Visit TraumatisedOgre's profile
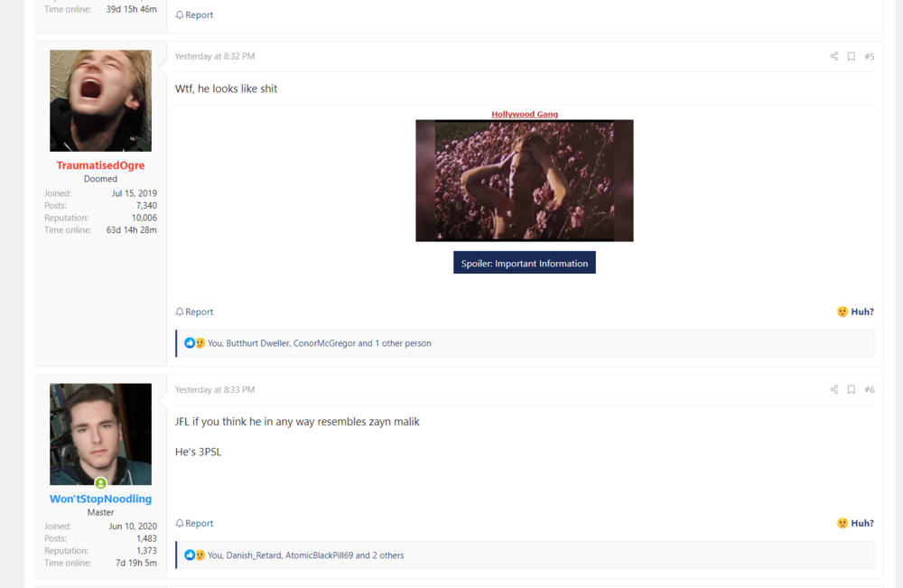The height and width of the screenshot is (588, 903). coord(100,164)
